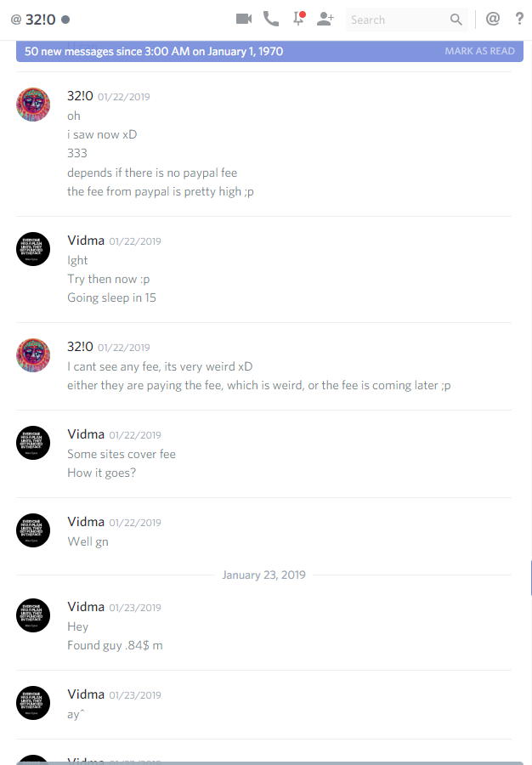Click the search magnifier icon
Screen dimensions: 532x765
[x=456, y=20]
